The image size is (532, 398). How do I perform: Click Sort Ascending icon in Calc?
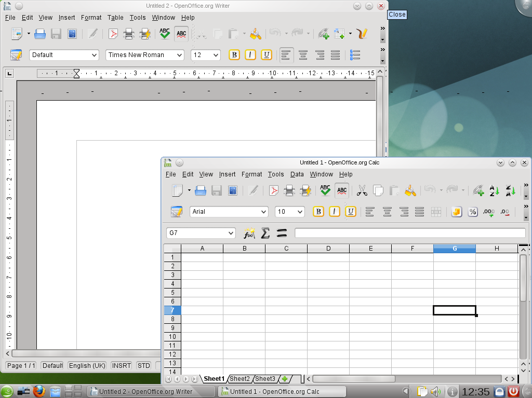[495, 190]
